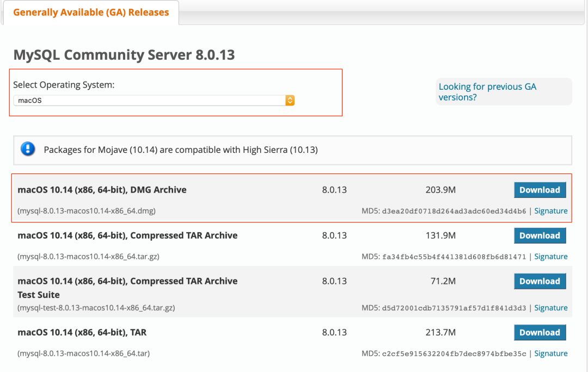The image size is (588, 372).
Task: Open Signature link for mysql-8.0.13-macos10.14-x86_64.tar.gz
Action: [550, 257]
